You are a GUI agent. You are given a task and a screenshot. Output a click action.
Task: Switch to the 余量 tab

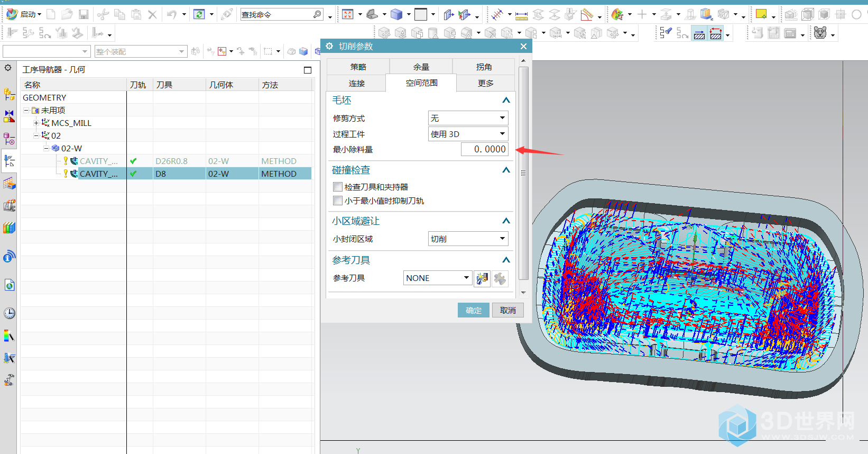click(x=421, y=67)
